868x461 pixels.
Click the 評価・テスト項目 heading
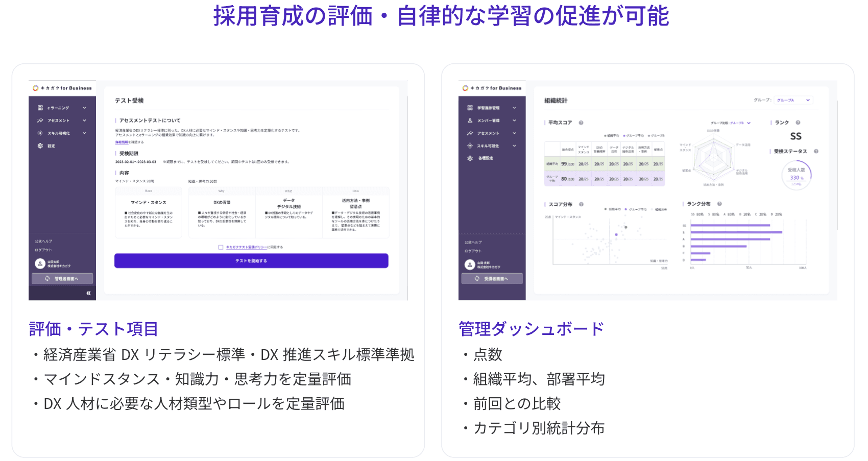click(x=93, y=329)
